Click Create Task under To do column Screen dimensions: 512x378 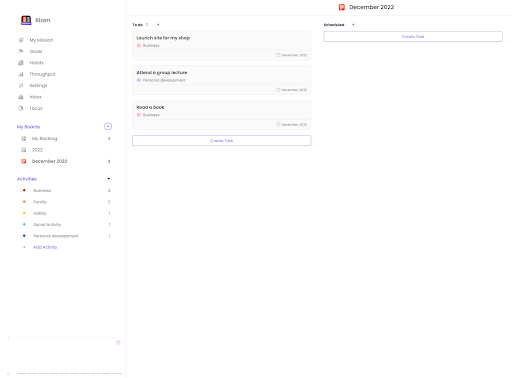[x=222, y=141]
